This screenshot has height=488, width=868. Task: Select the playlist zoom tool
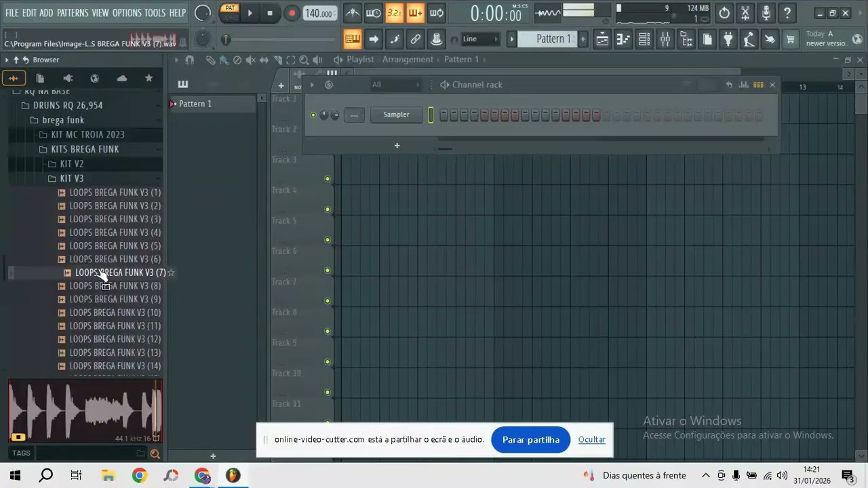click(x=304, y=60)
